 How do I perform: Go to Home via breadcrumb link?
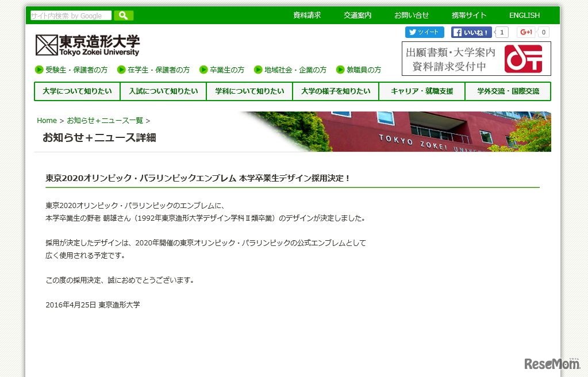point(47,121)
